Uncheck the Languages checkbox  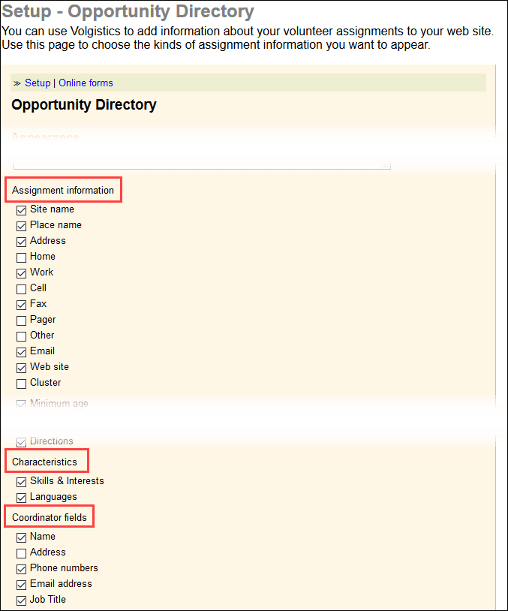point(21,498)
